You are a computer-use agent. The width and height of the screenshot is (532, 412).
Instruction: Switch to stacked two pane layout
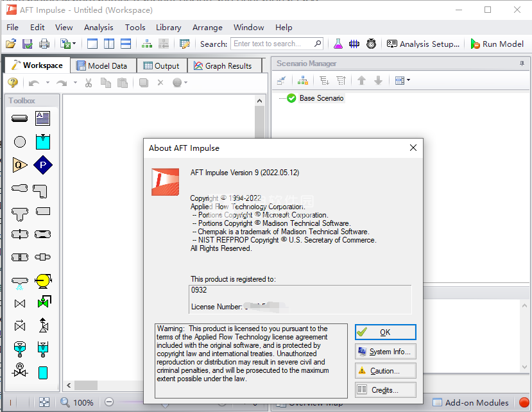click(126, 44)
